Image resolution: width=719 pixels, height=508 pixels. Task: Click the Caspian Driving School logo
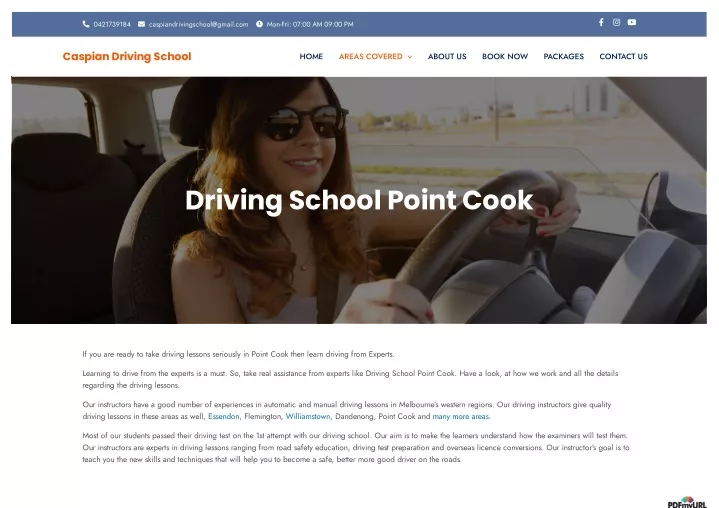click(x=127, y=56)
